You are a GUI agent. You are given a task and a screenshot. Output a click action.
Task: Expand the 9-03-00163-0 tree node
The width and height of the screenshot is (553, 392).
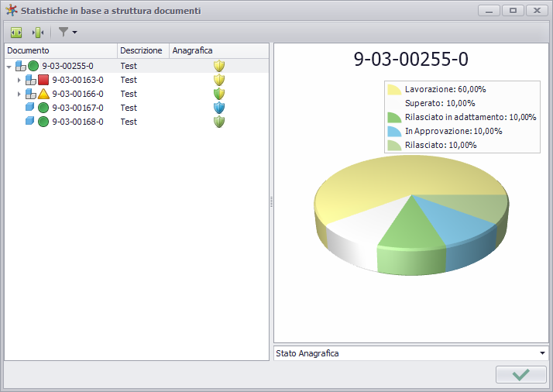(x=19, y=80)
